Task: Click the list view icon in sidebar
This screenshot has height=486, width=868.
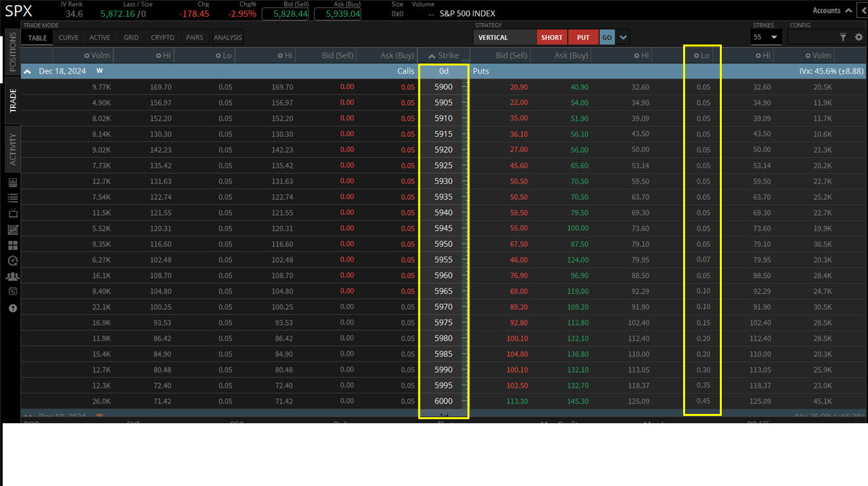Action: [x=13, y=198]
